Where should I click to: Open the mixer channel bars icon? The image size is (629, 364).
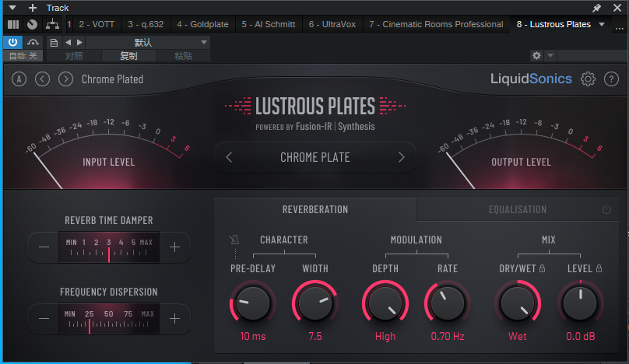(x=13, y=24)
